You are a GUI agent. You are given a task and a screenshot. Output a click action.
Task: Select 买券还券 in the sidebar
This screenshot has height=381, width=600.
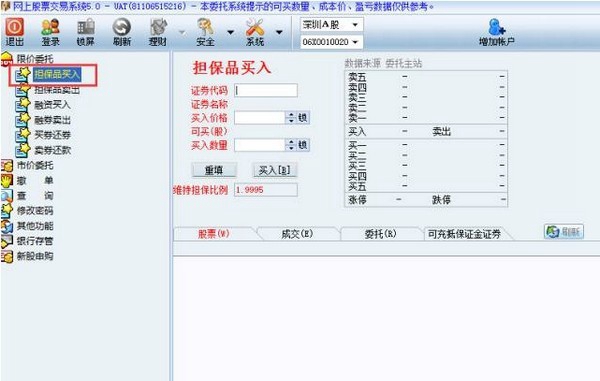tap(52, 135)
